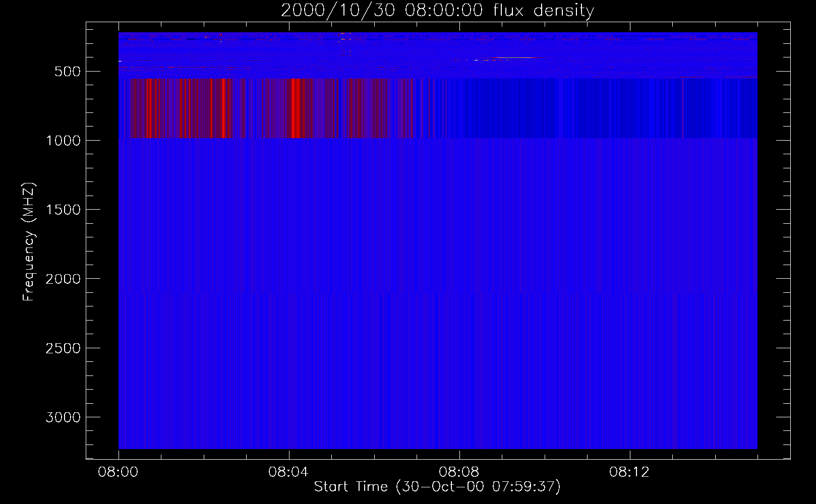Click the 08:00 time tick label
The image size is (816, 504).
119,473
